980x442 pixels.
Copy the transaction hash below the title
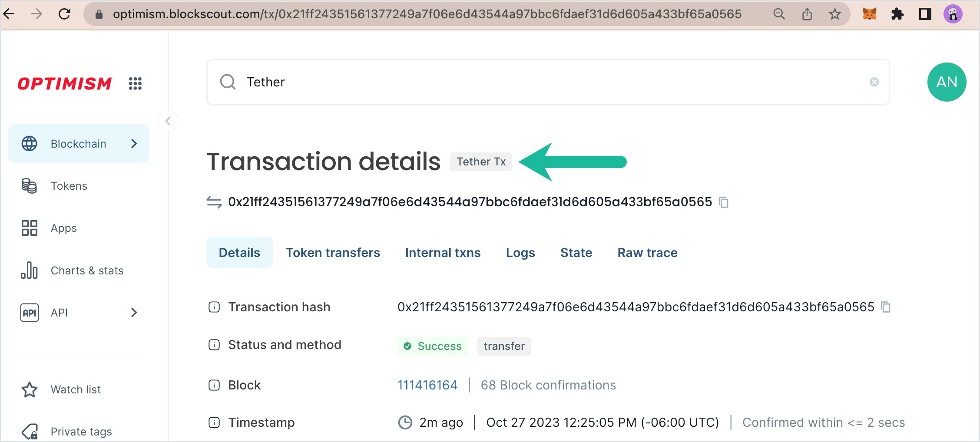pos(724,202)
